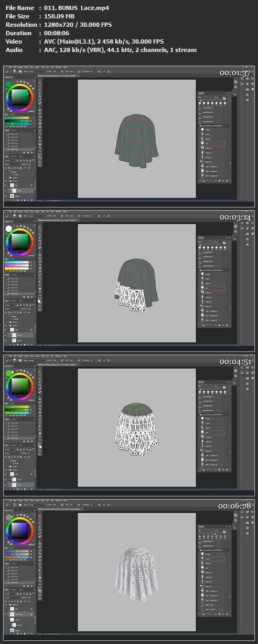Screen dimensions: 258x644
Task: Hide the bottom layer via eye, 00:04:51 frame
Action: [x=5, y=485]
